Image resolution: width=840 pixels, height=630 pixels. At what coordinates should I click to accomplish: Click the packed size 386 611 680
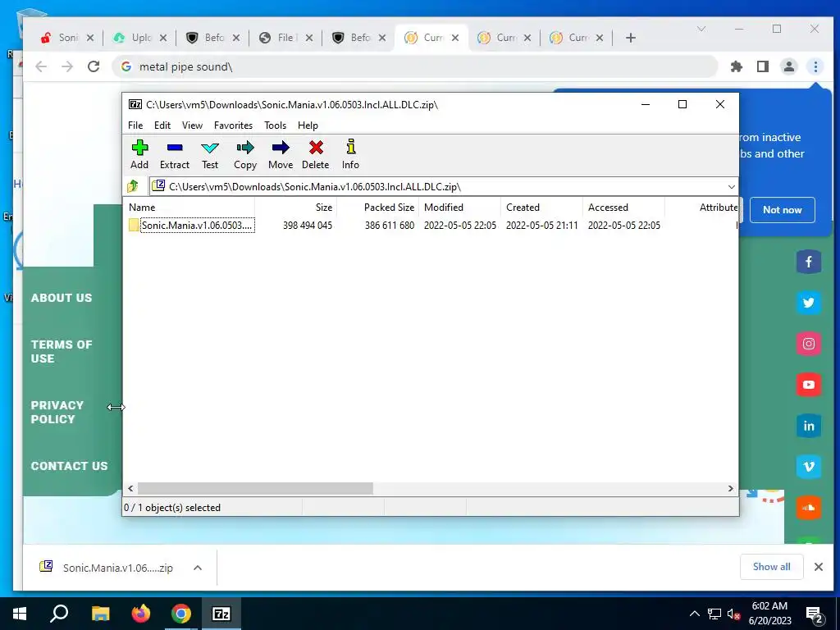(x=390, y=226)
